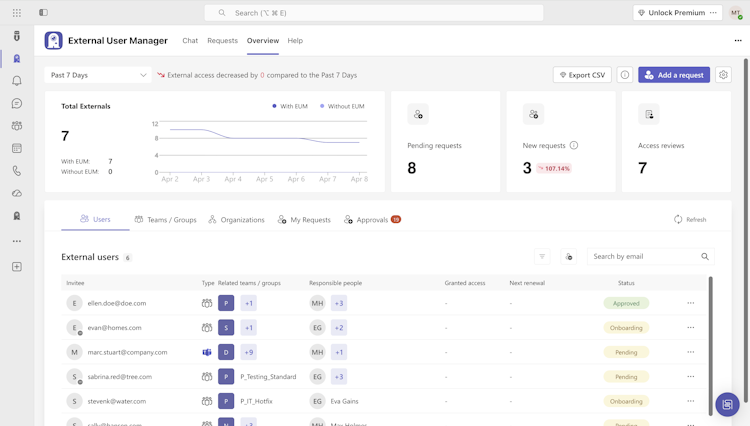
Task: Click Eva Gains responsible person
Action: click(x=344, y=401)
